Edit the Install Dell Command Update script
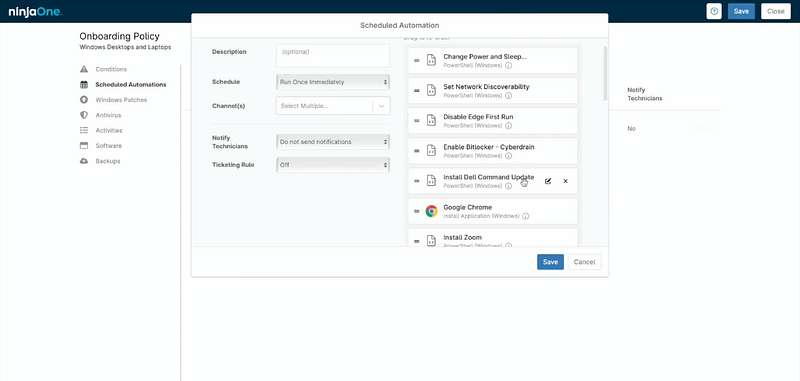 548,181
